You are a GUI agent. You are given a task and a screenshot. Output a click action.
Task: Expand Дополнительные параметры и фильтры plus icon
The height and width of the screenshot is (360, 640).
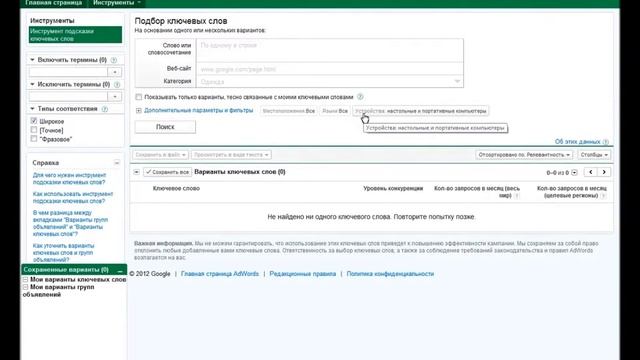[139, 111]
